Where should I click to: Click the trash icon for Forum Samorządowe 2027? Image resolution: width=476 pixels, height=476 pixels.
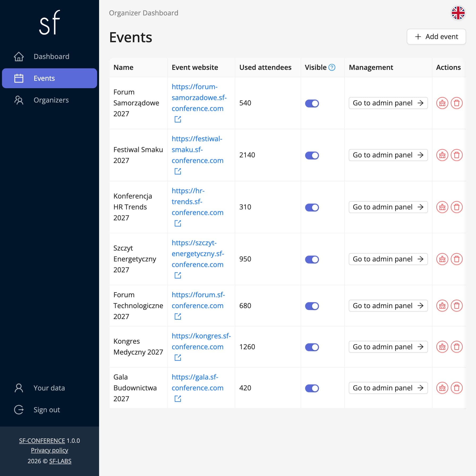[x=457, y=103]
